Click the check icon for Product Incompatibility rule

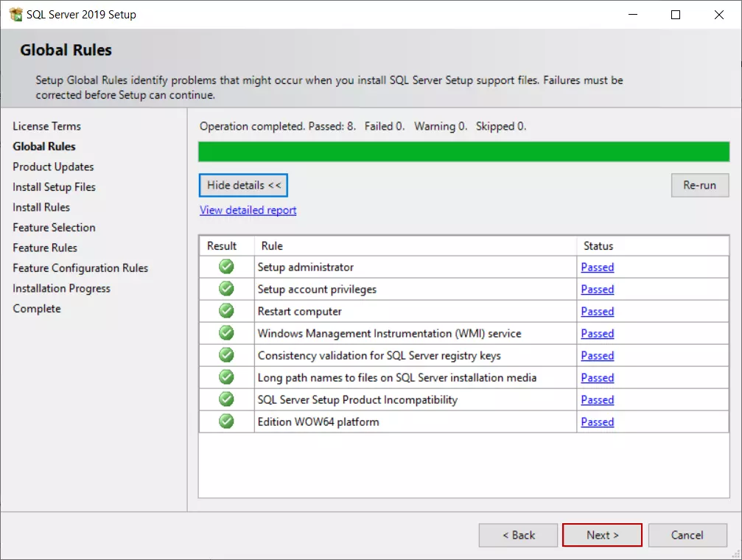(226, 399)
